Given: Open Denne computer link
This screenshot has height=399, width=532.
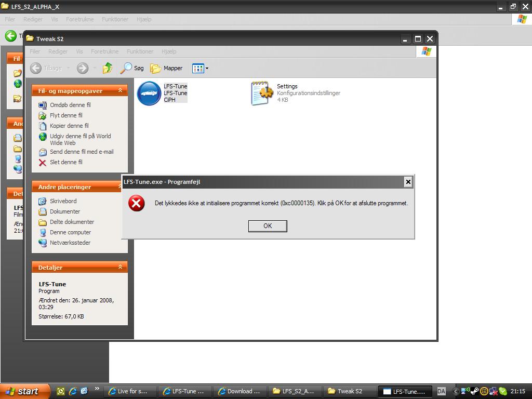Looking at the screenshot, I should point(70,232).
